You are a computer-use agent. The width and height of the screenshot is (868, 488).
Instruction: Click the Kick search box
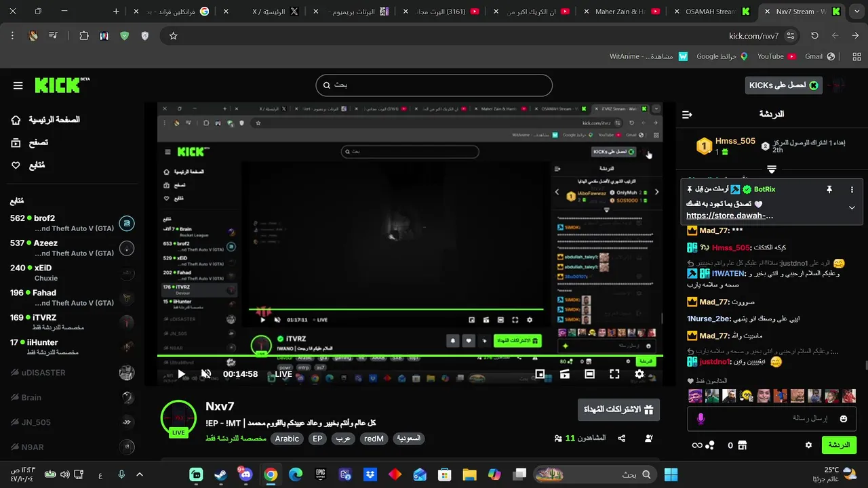(x=434, y=85)
